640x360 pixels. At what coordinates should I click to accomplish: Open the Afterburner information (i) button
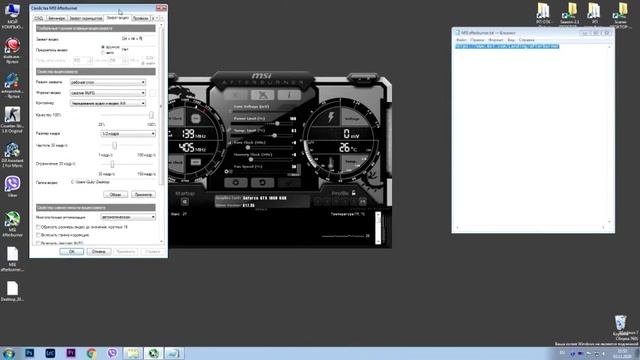click(289, 95)
